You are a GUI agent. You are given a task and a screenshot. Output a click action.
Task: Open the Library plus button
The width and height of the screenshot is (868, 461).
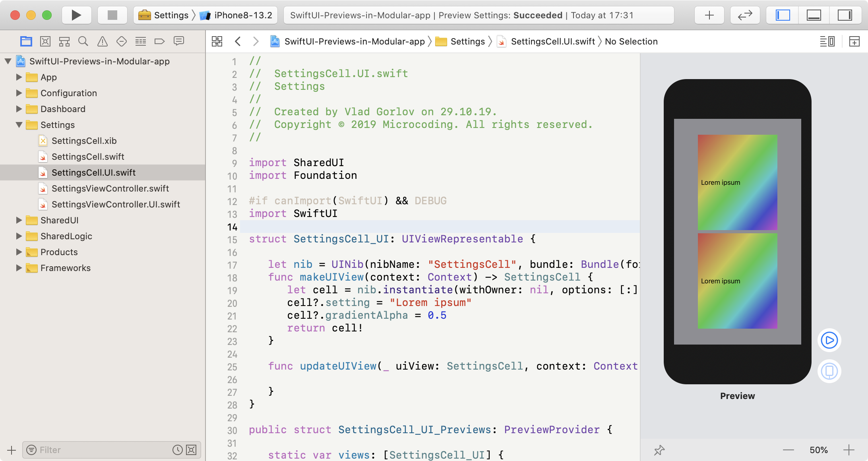[709, 15]
